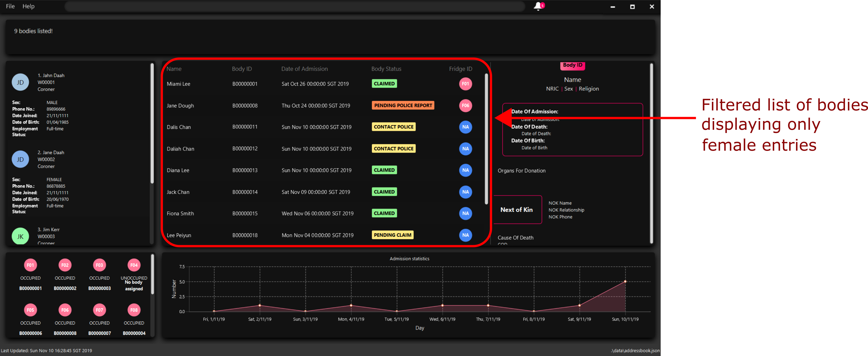Click the F06 fridge badge in Jane Dough row
Screen dimensions: 868x356
(465, 105)
